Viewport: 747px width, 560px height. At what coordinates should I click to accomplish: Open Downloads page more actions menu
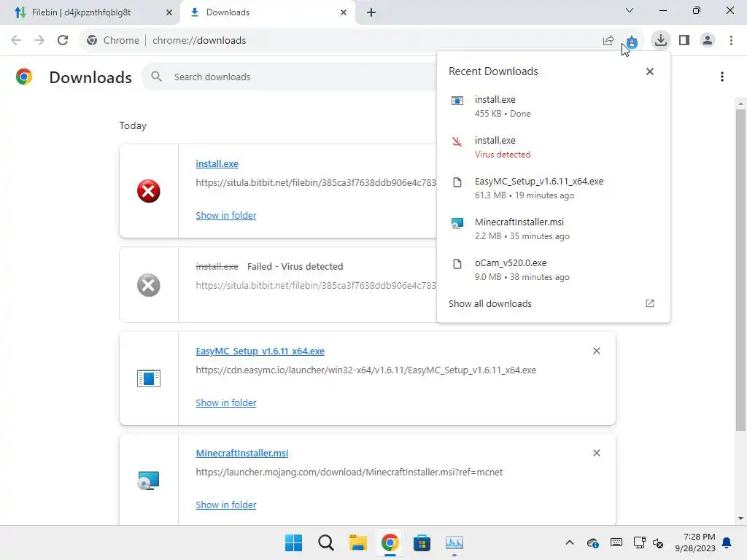(x=722, y=77)
